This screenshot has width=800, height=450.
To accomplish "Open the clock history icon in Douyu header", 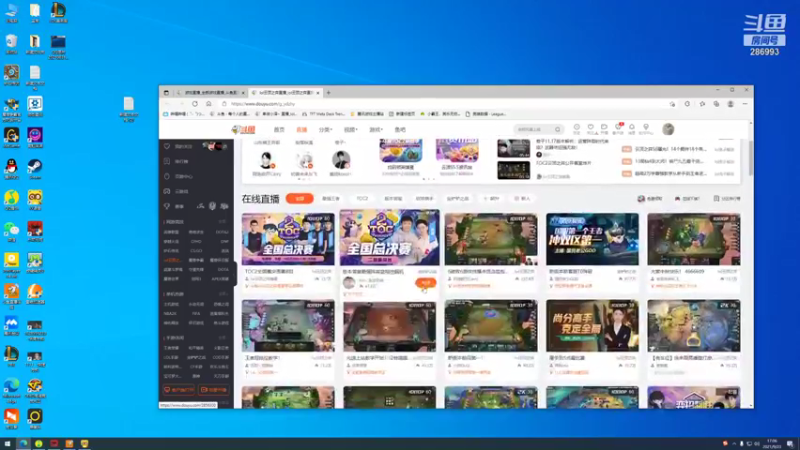I will pos(577,129).
